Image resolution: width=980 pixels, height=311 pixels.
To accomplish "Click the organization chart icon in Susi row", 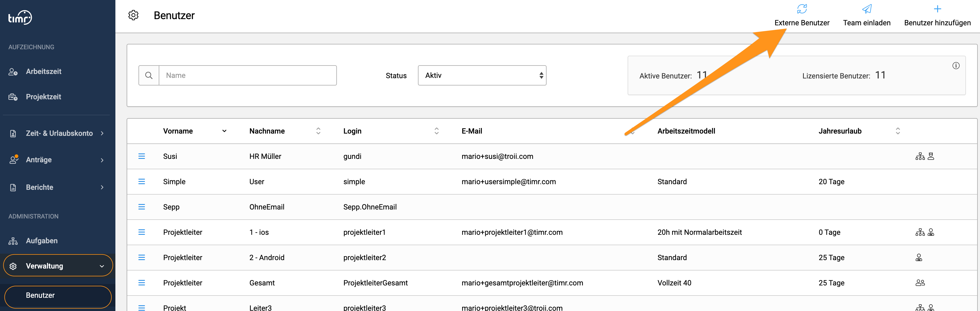I will 920,156.
